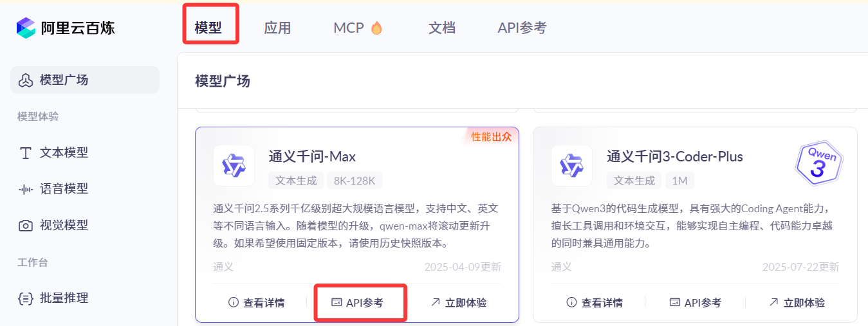The image size is (868, 326).
Task: Go to the 文档 top tab
Action: (442, 28)
